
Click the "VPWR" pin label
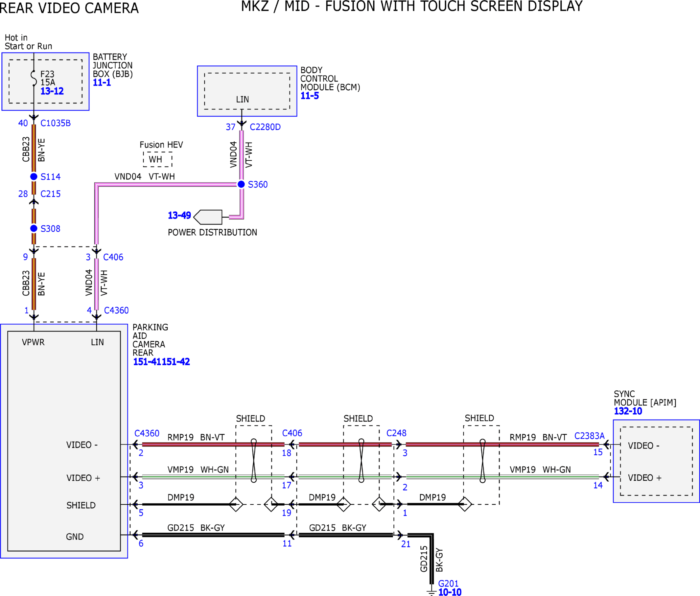pos(33,342)
